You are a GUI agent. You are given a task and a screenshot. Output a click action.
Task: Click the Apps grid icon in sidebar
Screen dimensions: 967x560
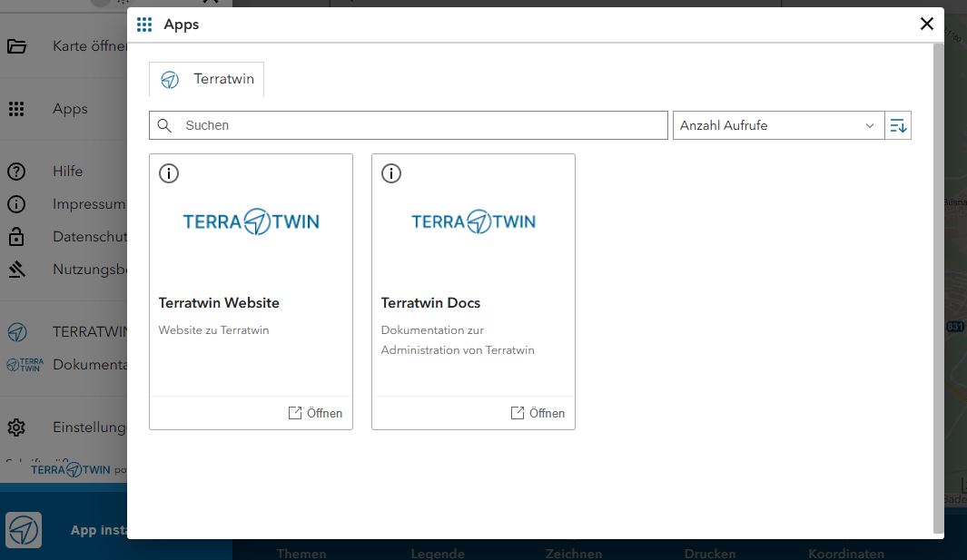coord(16,109)
